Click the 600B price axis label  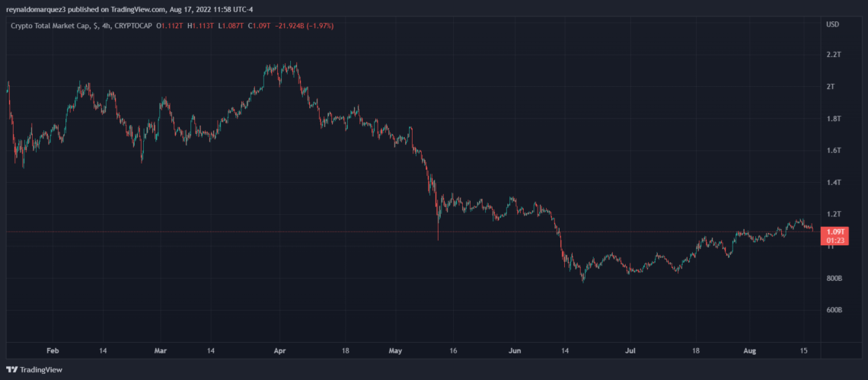coord(834,310)
